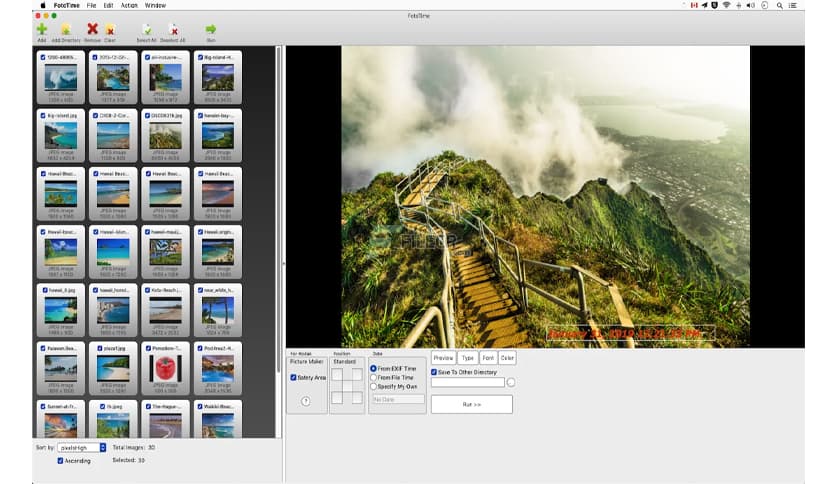The height and width of the screenshot is (484, 836).
Task: Open the Sort by dropdown
Action: click(x=82, y=448)
